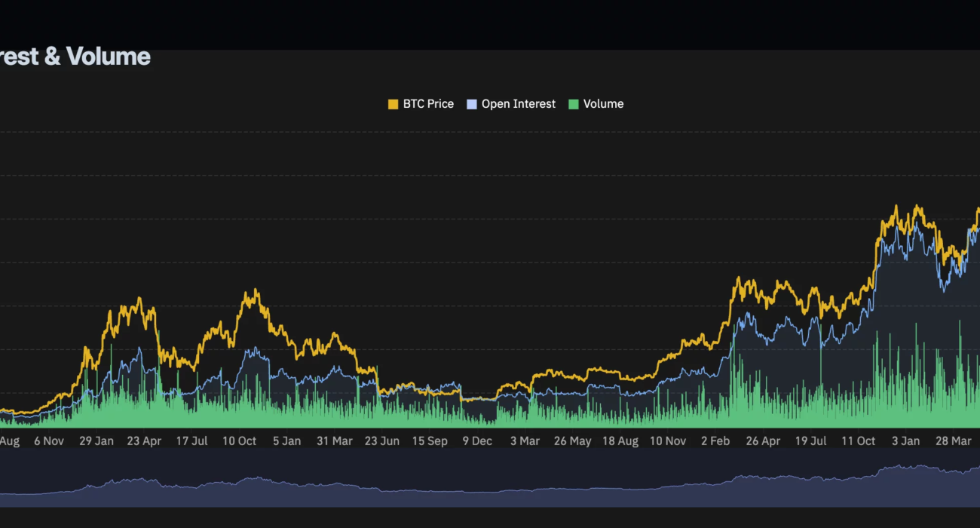Click the '10 Oct' x-axis date label
The height and width of the screenshot is (528, 980).
point(239,441)
